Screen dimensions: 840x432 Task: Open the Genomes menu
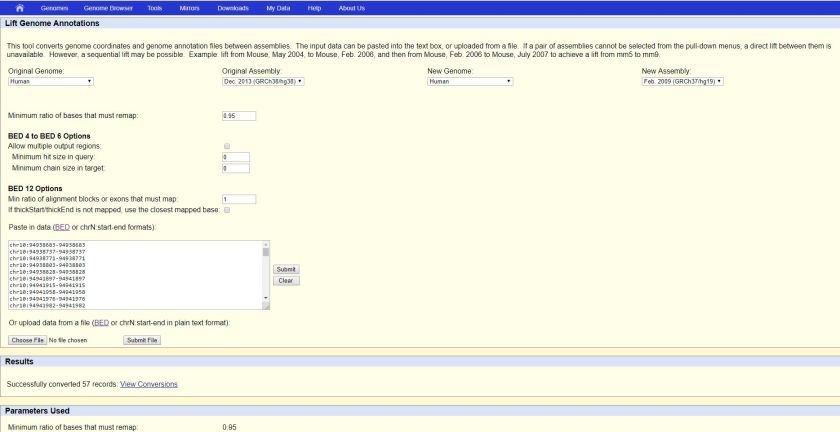[x=55, y=7]
